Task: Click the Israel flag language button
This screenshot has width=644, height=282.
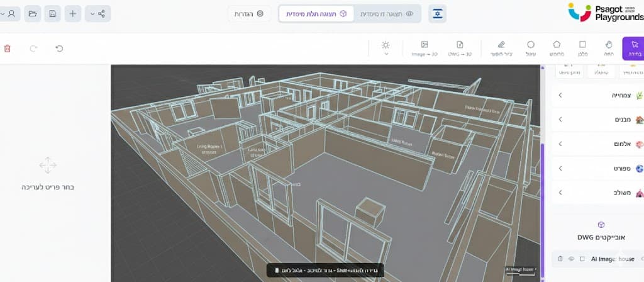Action: [438, 14]
